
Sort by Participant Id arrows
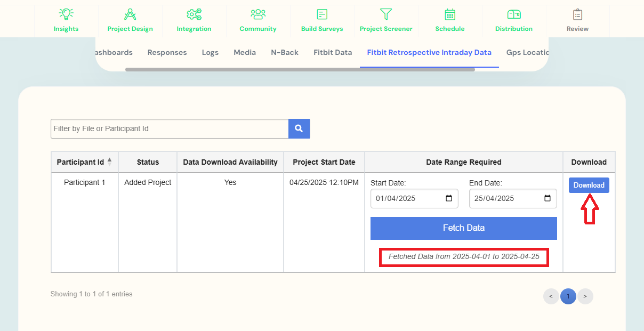tap(109, 162)
